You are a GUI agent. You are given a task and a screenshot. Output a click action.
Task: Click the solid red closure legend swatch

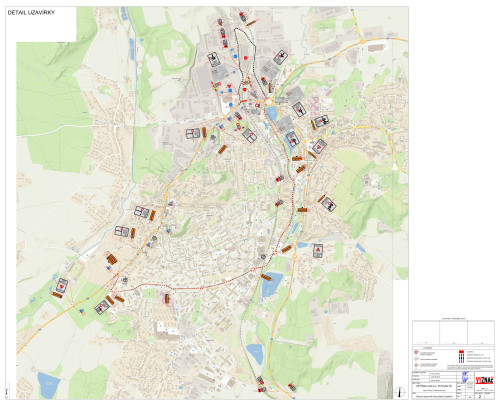pyautogui.click(x=461, y=352)
